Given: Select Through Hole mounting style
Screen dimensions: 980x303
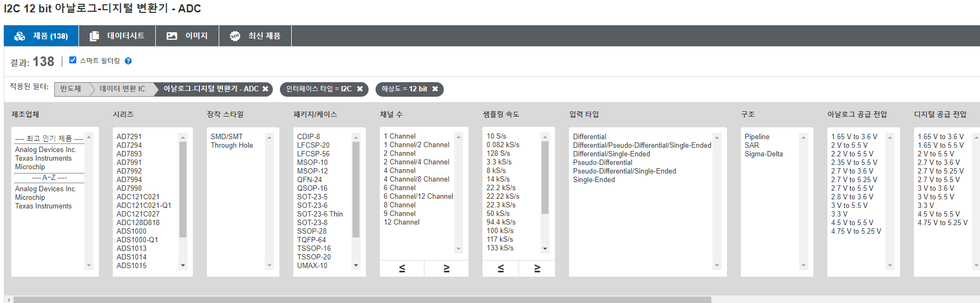Looking at the screenshot, I should (232, 145).
